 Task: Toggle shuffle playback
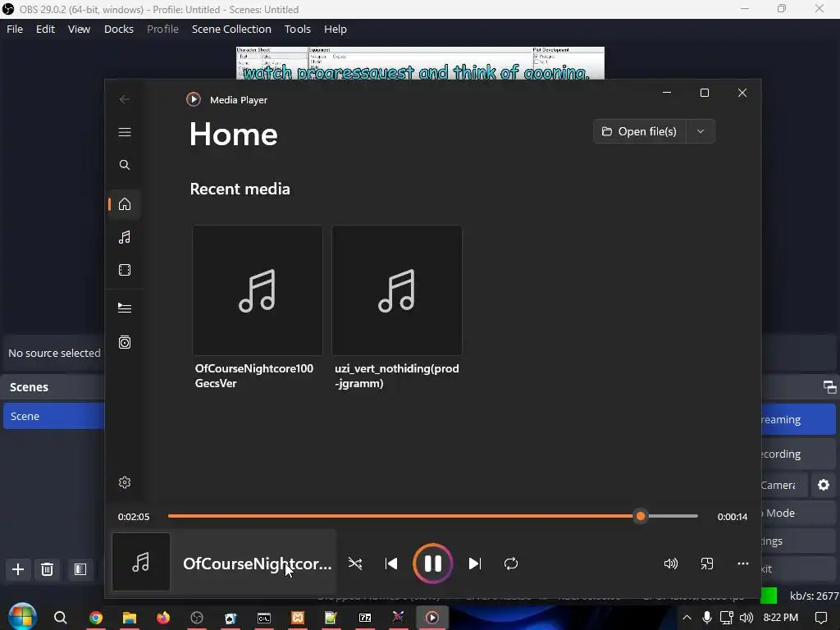tap(355, 564)
